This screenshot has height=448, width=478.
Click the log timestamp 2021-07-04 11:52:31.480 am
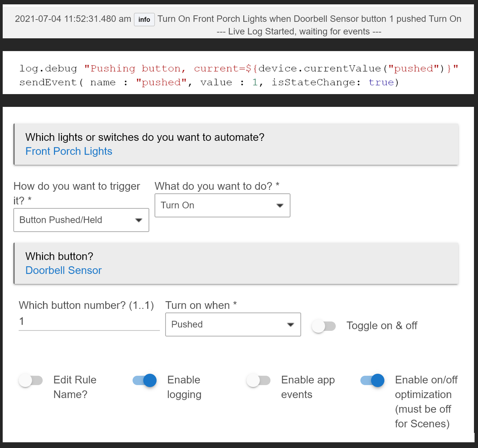coord(73,19)
